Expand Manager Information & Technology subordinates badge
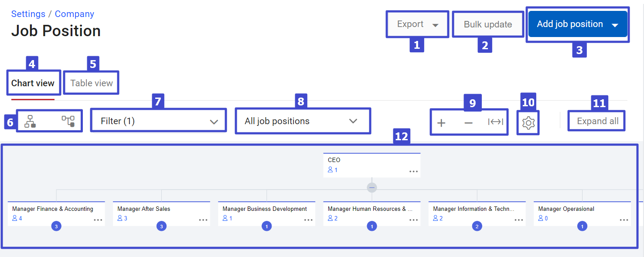644x257 pixels. click(477, 227)
